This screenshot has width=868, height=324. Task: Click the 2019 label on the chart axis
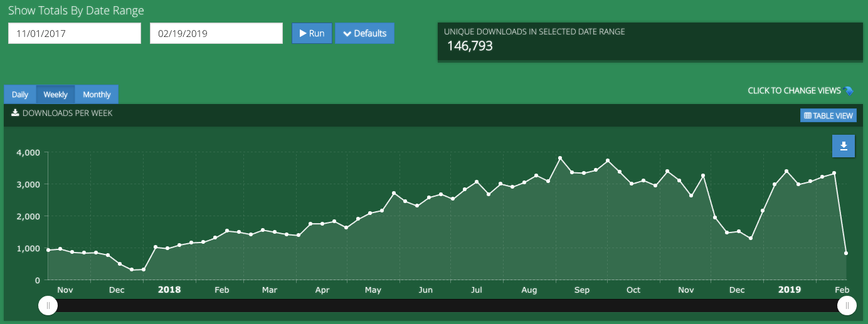[x=790, y=290]
